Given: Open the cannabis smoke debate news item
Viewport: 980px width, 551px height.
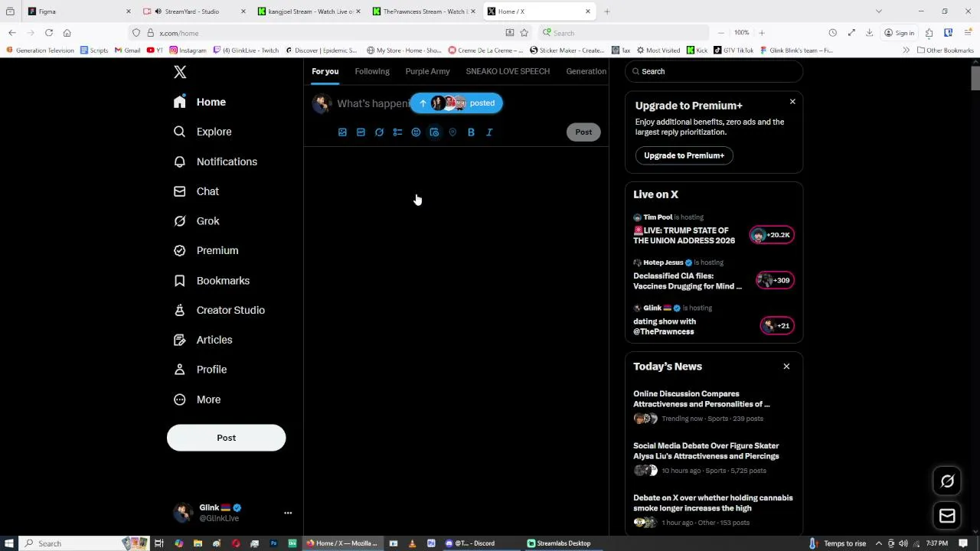Looking at the screenshot, I should [713, 503].
